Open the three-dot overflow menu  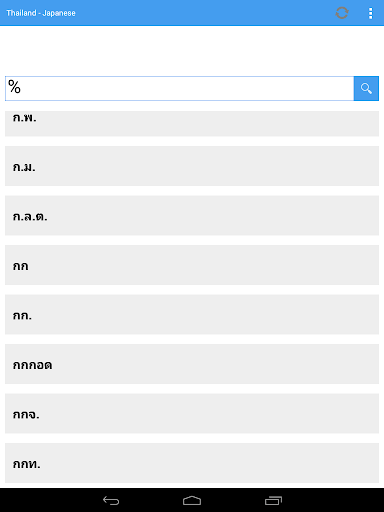370,13
